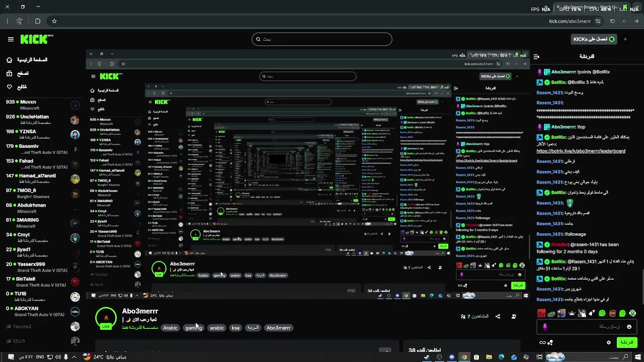
Task: Open the Browse sidebar item
Action: click(x=18, y=73)
